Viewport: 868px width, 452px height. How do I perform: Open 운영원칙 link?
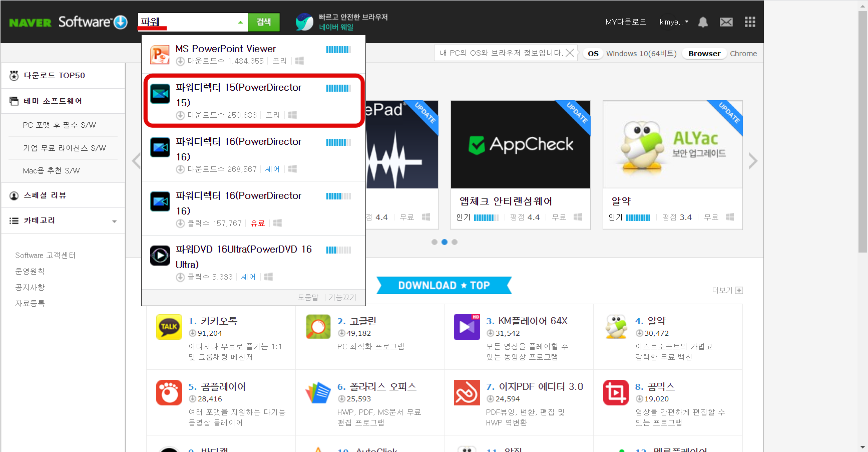pos(30,272)
